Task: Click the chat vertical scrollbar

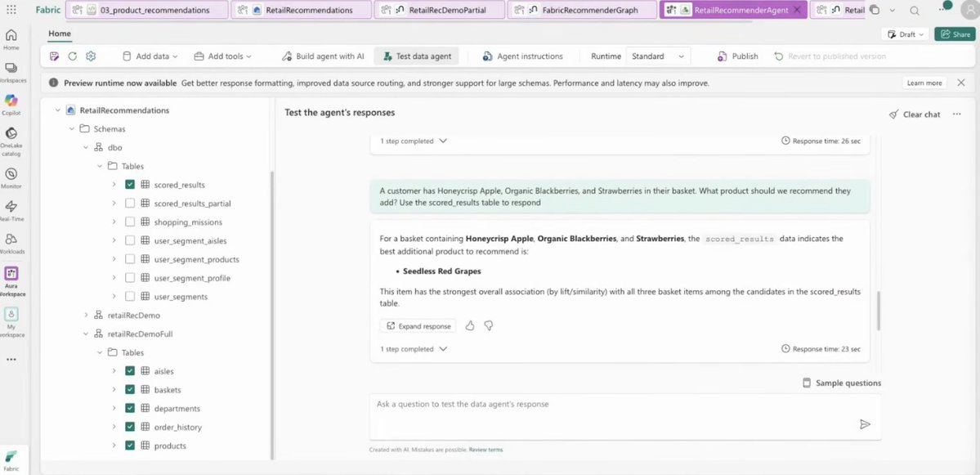Action: [878, 311]
